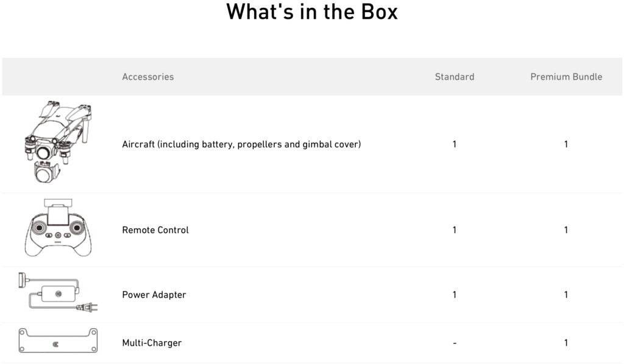Click the gimbal cover below the drone
The width and height of the screenshot is (624, 364).
click(46, 172)
